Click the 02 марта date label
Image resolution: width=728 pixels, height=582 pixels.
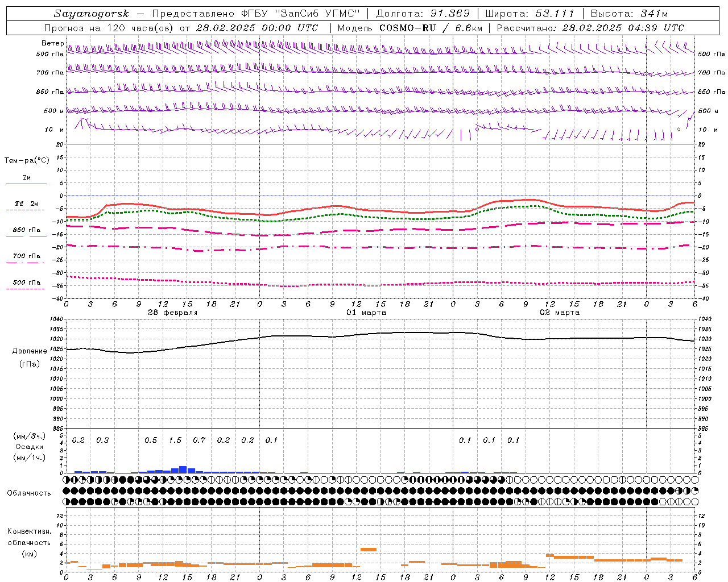click(x=560, y=313)
